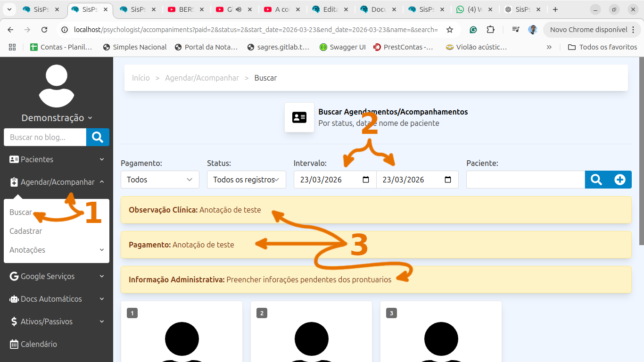Bookmark this page with the star icon
The width and height of the screenshot is (644, 362).
pos(450,30)
